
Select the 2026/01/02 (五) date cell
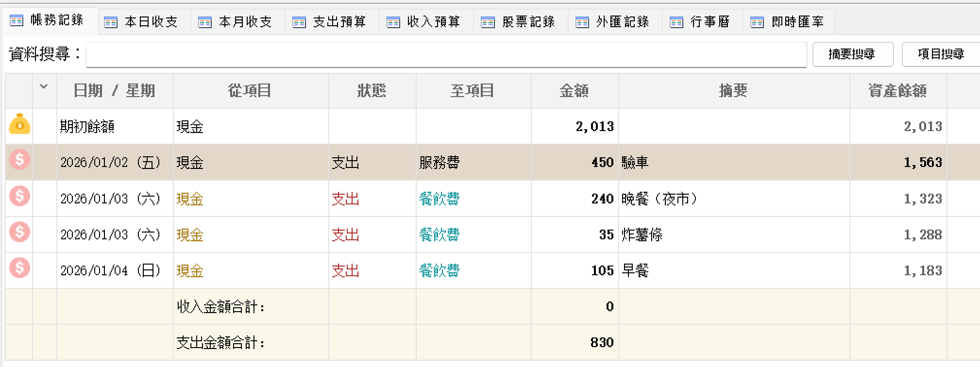(x=115, y=162)
